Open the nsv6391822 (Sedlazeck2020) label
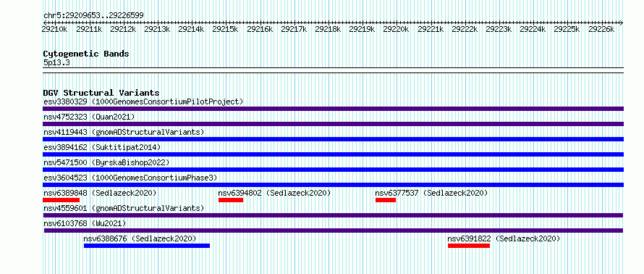The width and height of the screenshot is (644, 274). click(504, 238)
